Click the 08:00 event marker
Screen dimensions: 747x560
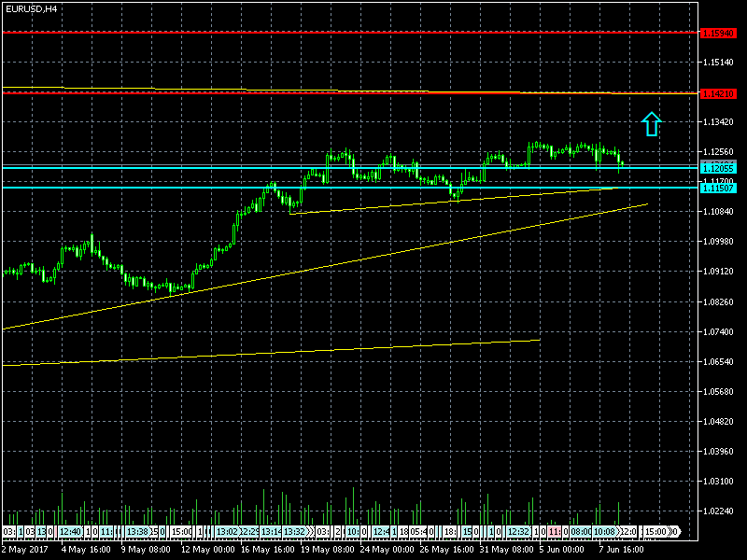581,531
